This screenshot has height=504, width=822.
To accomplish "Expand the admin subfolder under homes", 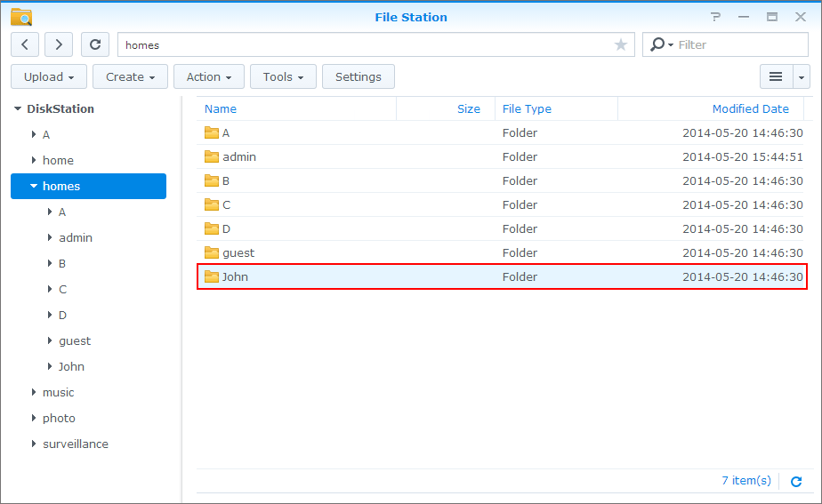I will tap(50, 237).
